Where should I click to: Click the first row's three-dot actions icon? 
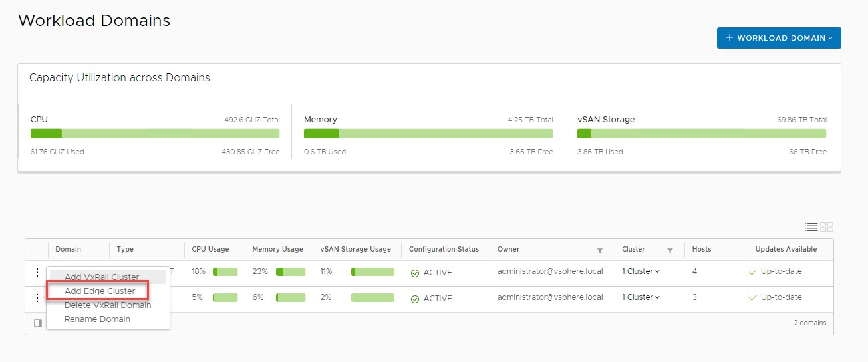click(37, 272)
